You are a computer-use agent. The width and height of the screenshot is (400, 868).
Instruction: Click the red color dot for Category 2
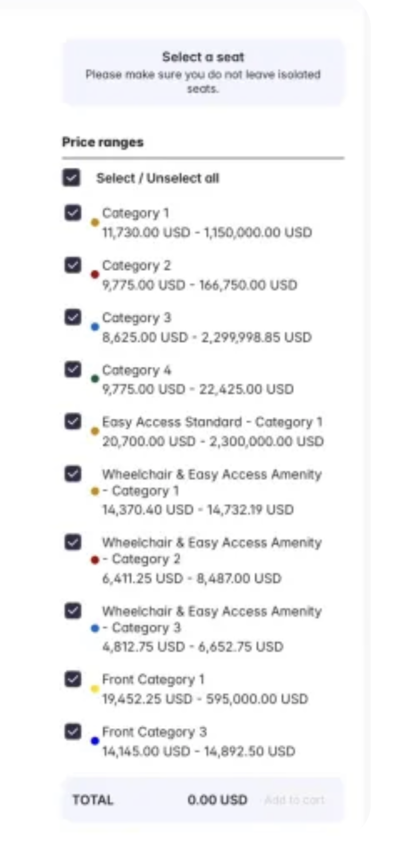point(94,274)
